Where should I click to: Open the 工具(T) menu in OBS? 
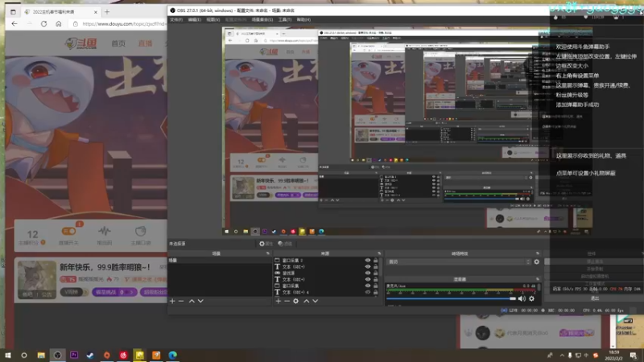click(x=285, y=19)
